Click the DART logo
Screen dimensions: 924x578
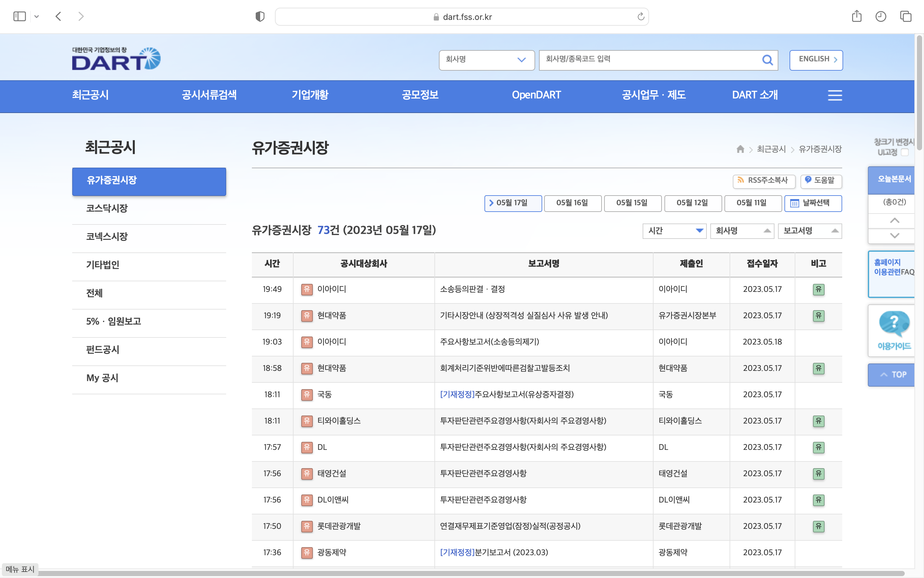pyautogui.click(x=116, y=59)
